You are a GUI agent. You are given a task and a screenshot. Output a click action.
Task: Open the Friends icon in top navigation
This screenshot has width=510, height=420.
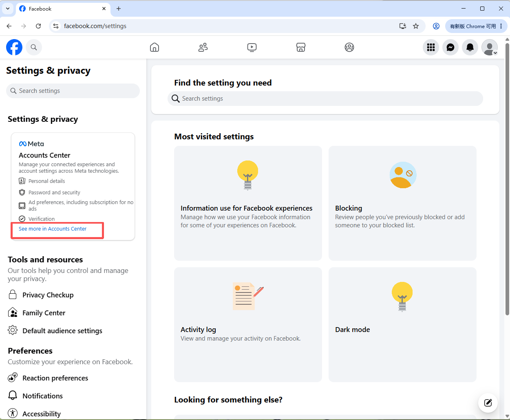coord(203,47)
